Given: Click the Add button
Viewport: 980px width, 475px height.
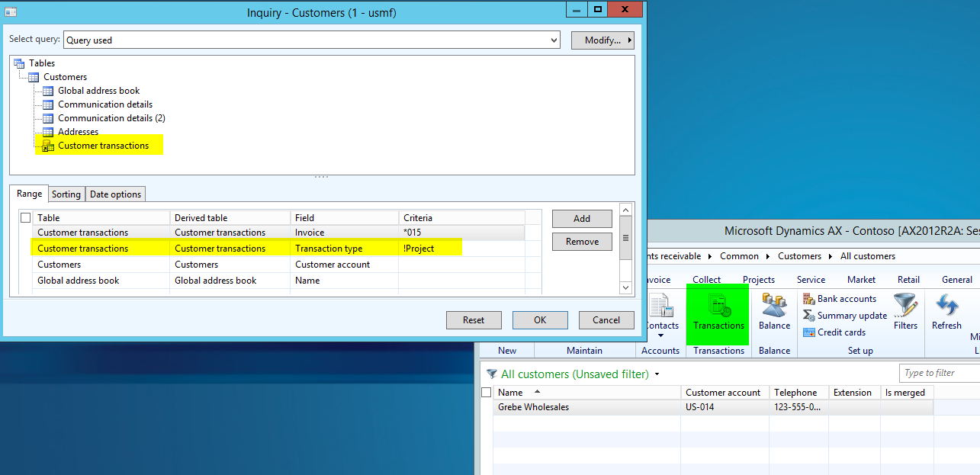Looking at the screenshot, I should 581,219.
